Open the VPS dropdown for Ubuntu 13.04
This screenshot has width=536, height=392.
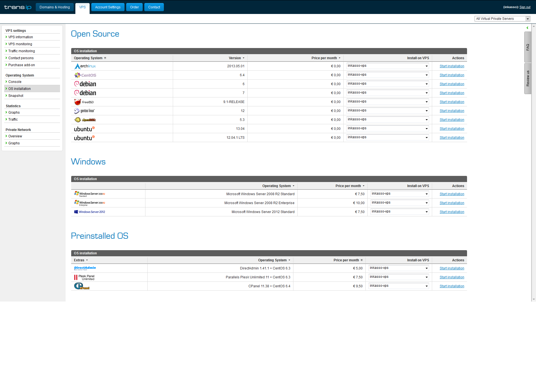[387, 128]
